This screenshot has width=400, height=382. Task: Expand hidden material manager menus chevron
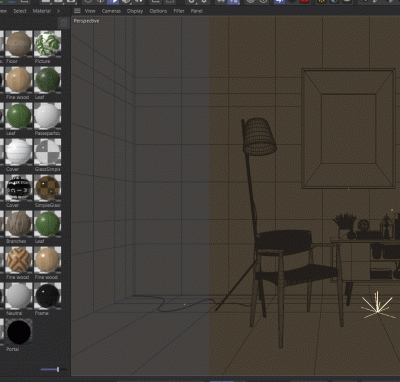(58, 11)
